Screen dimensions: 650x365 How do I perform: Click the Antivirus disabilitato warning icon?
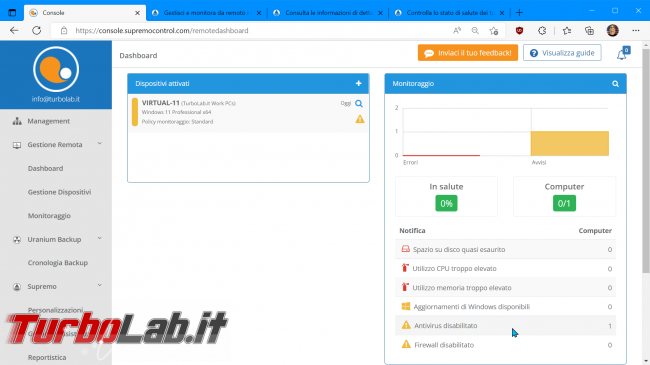click(x=406, y=325)
